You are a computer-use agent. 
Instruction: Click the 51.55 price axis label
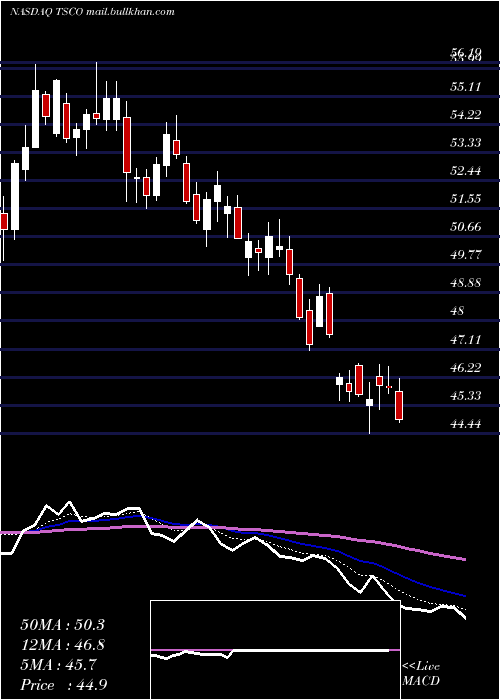point(466,199)
